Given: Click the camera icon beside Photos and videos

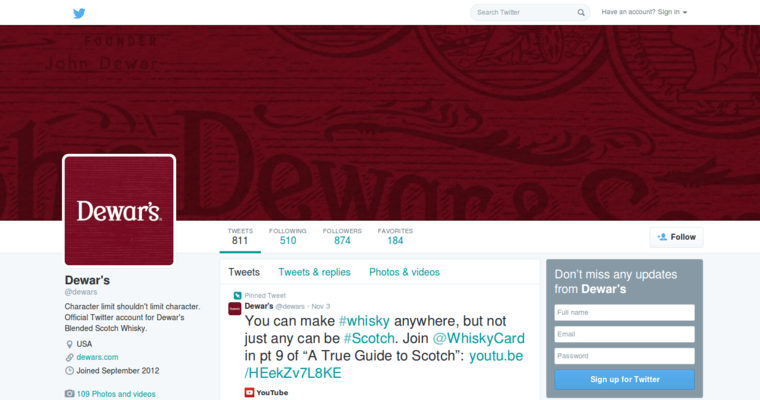Looking at the screenshot, I should 69,394.
